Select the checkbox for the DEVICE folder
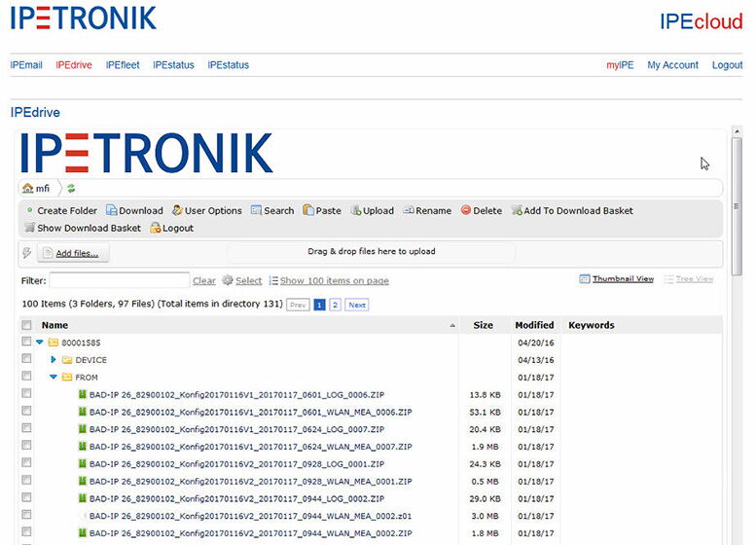This screenshot has width=756, height=545. click(x=27, y=360)
